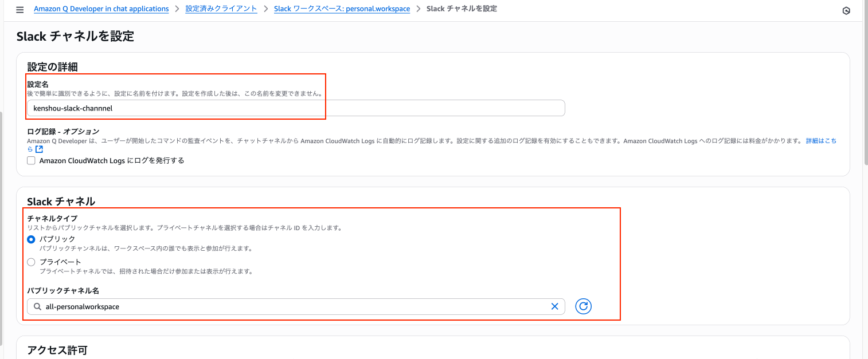Click the Slack チャネル section heading
This screenshot has height=359, width=868.
click(x=61, y=202)
